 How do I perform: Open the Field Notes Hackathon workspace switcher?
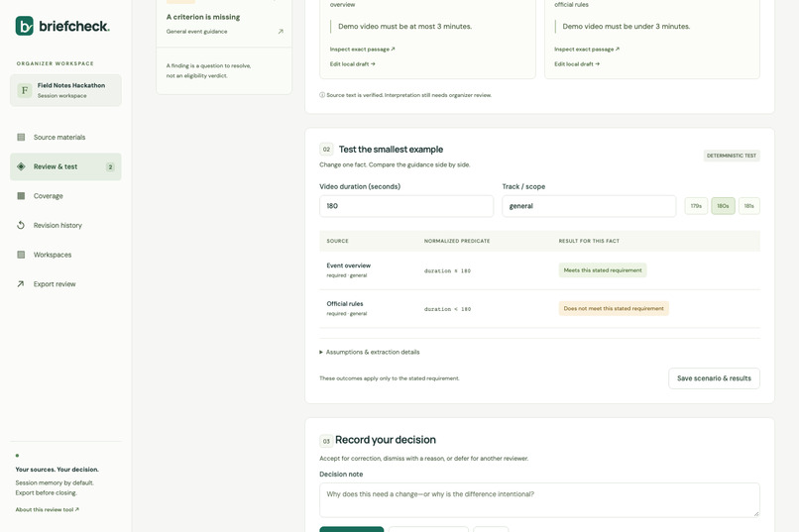pyautogui.click(x=65, y=90)
